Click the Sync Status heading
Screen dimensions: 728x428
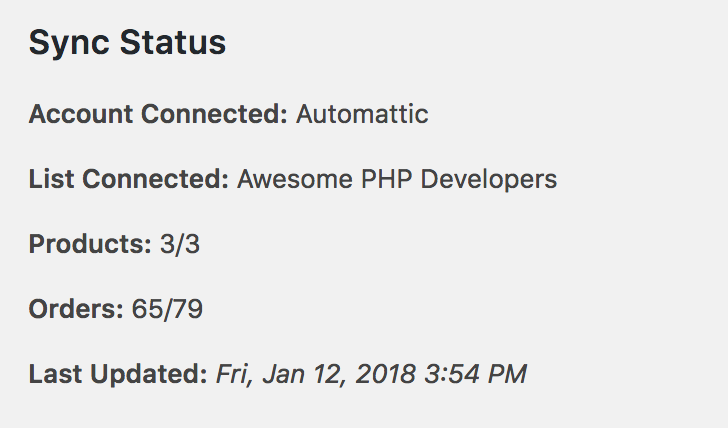pyautogui.click(x=127, y=43)
